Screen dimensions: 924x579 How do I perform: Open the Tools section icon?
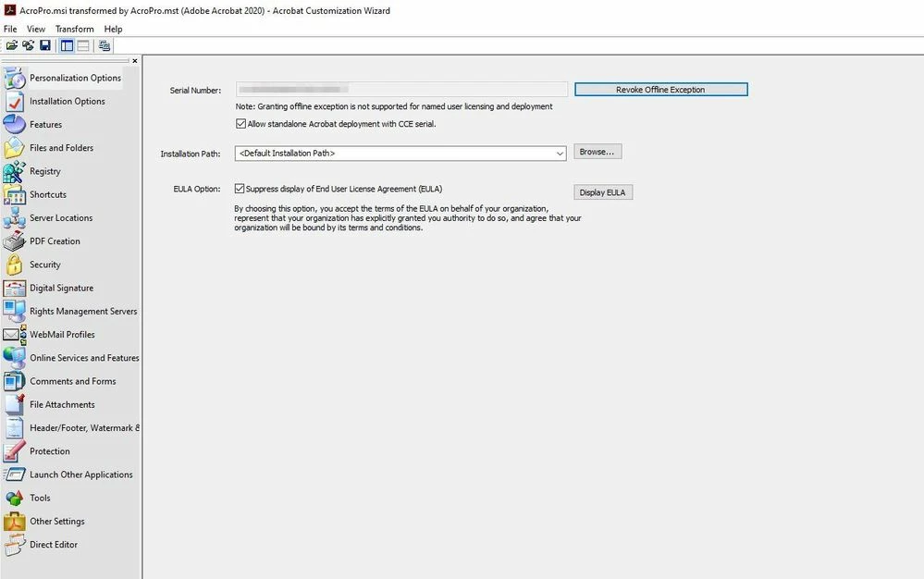[14, 498]
